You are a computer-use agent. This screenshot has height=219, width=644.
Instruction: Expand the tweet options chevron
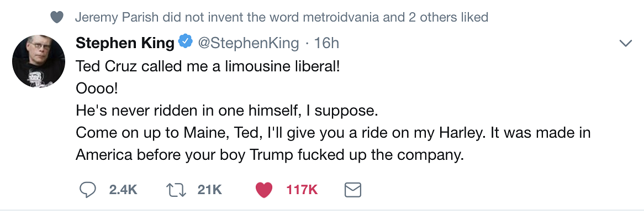[625, 43]
